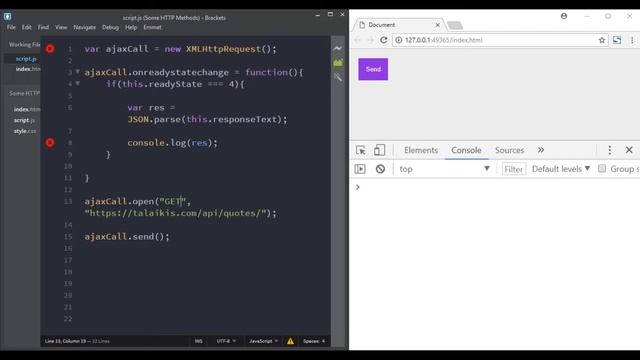
Task: Toggle DevTools device toolbar icon
Action: click(379, 150)
